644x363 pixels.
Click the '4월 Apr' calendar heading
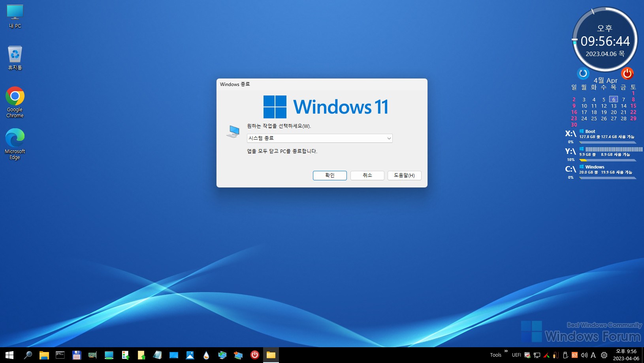(x=605, y=80)
